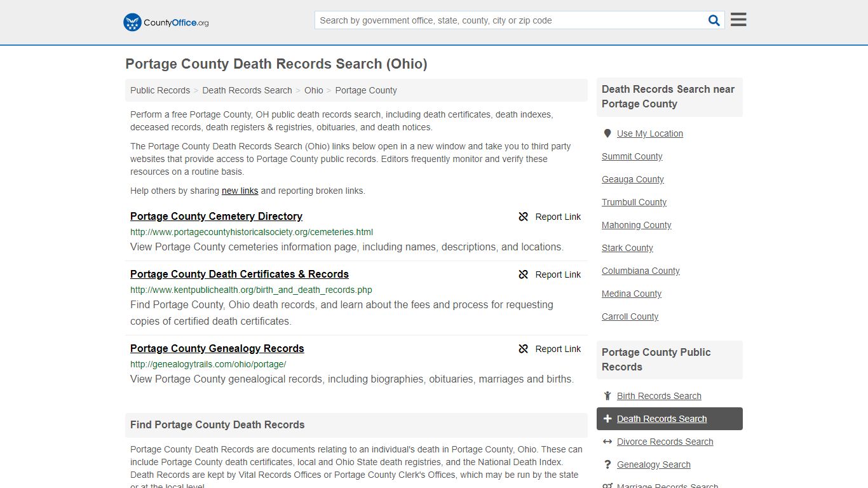Open Divorce Records Search in sidebar
Viewport: 868px width, 488px height.
coord(665,442)
